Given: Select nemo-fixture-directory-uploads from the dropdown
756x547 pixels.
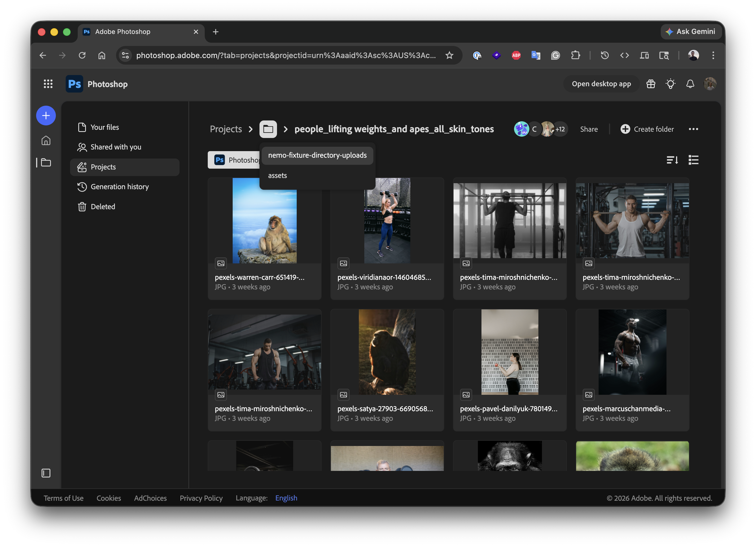Looking at the screenshot, I should 317,155.
